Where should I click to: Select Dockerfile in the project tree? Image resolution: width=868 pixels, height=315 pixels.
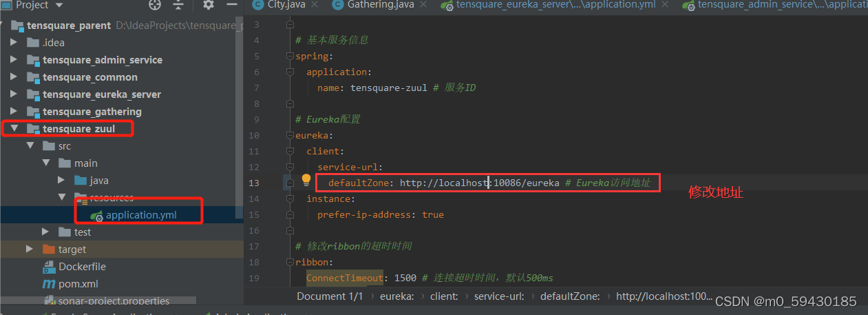point(82,267)
